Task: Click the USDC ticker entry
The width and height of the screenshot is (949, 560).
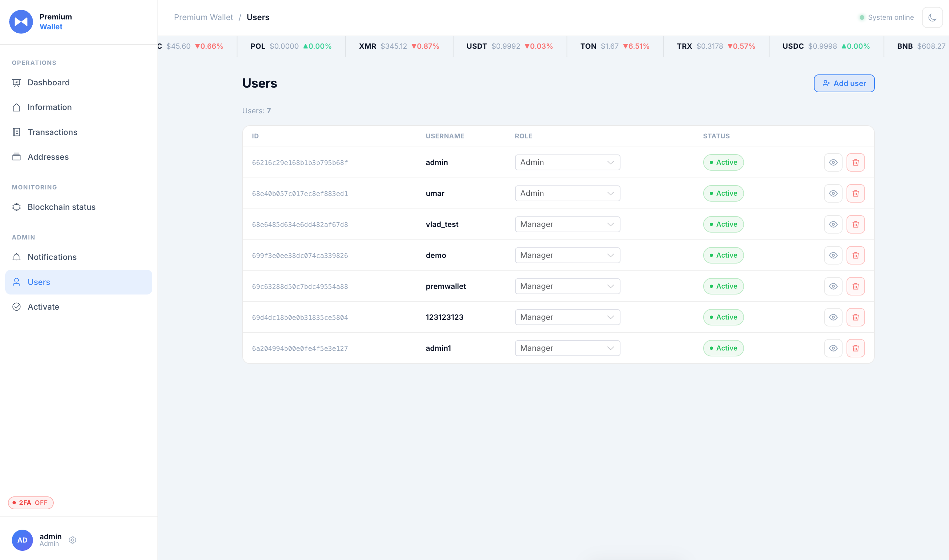Action: tap(826, 46)
